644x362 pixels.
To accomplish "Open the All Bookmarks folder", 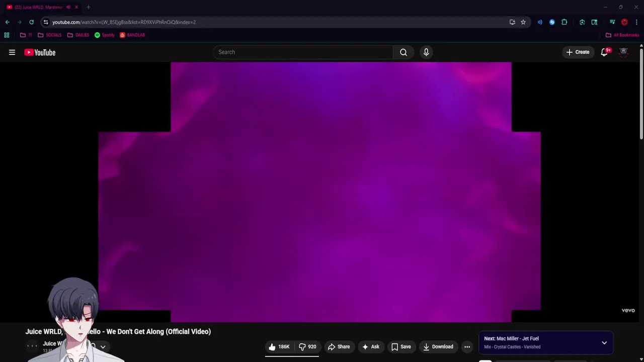I will [622, 35].
